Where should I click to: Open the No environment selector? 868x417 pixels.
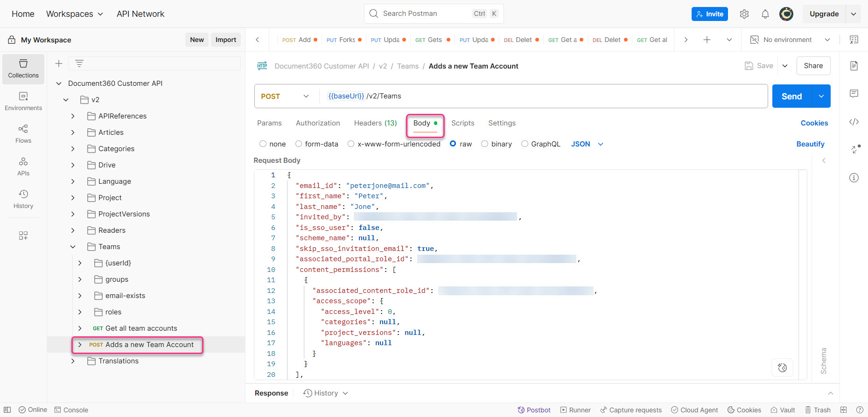point(790,40)
